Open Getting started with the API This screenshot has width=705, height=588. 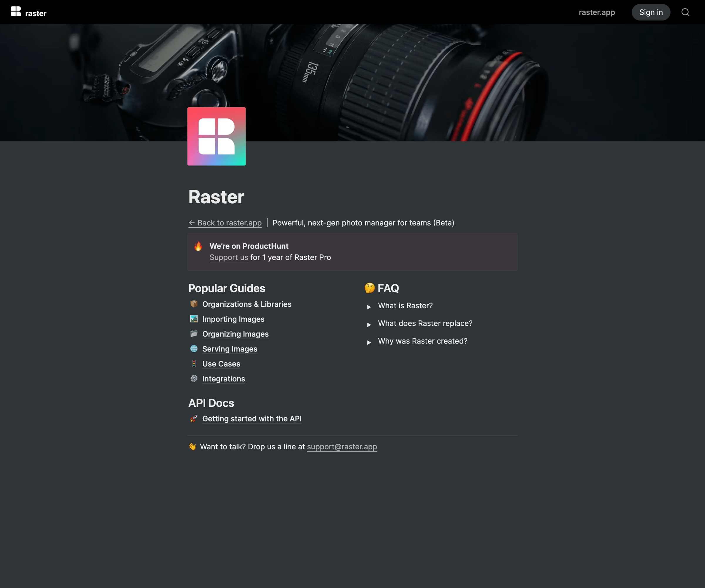click(x=252, y=419)
